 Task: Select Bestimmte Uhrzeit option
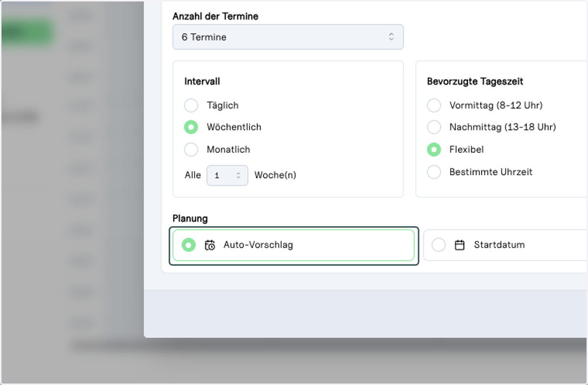(434, 172)
